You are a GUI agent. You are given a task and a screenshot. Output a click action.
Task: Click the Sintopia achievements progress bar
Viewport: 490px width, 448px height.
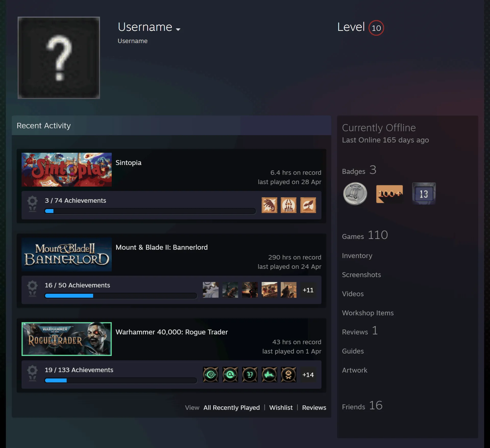pyautogui.click(x=150, y=211)
